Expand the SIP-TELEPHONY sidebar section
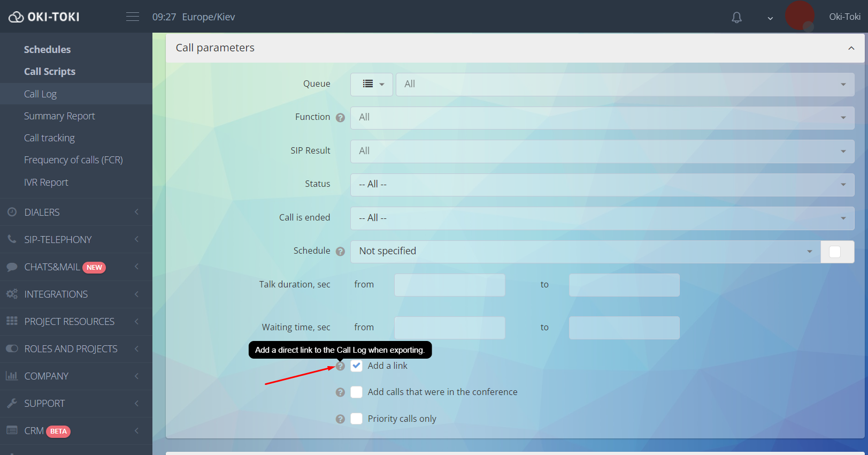 [x=76, y=240]
